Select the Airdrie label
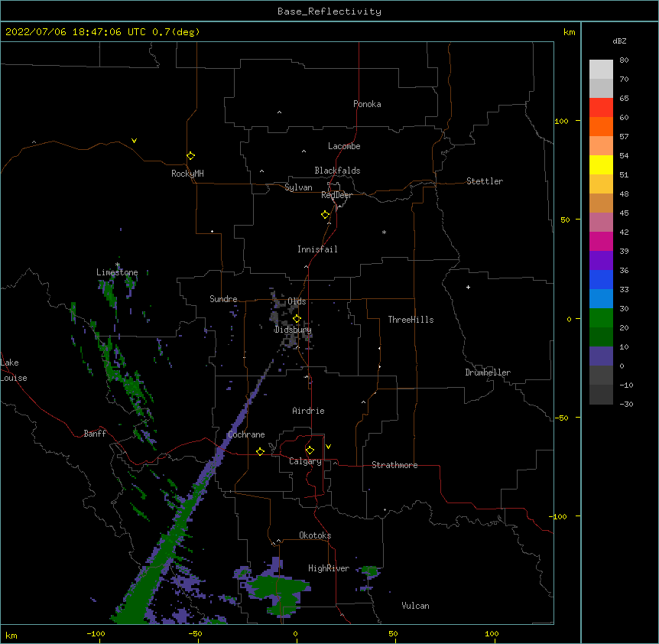 click(x=308, y=411)
